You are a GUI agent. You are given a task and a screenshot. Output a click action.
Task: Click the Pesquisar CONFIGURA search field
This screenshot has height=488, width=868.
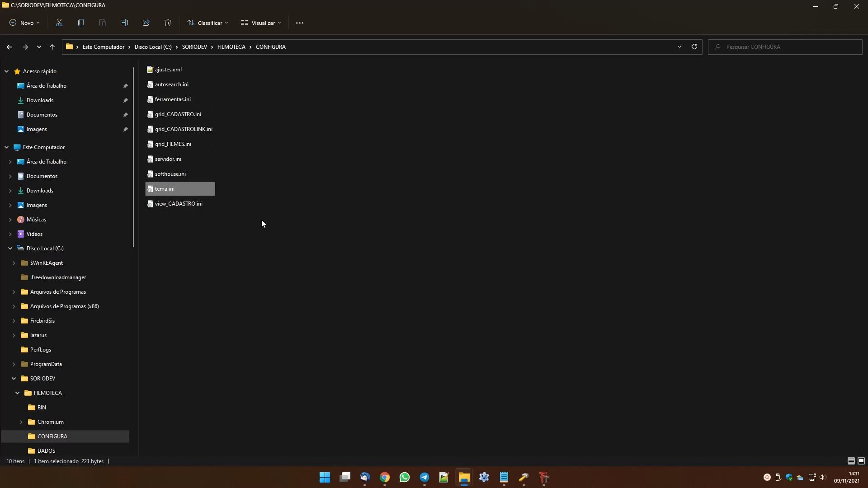point(787,47)
